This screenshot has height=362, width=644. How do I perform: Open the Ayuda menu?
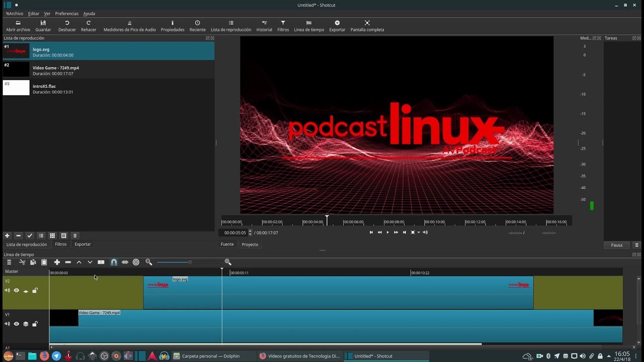89,14
